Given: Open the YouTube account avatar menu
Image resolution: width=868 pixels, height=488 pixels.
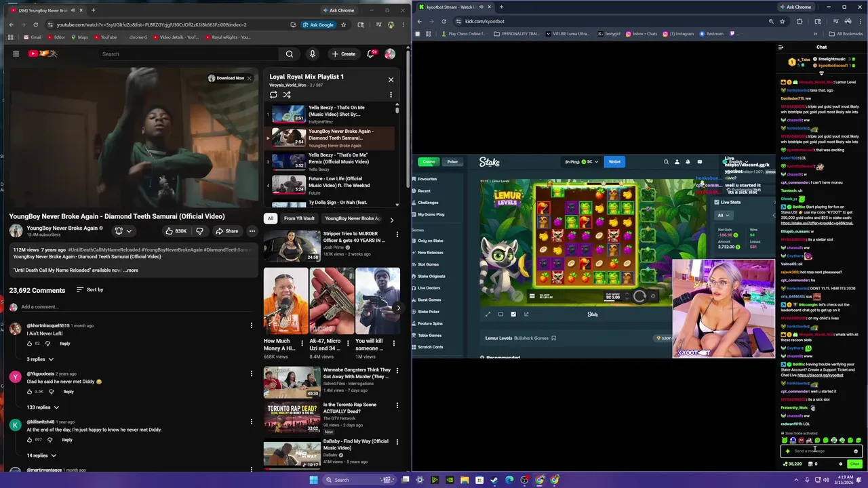Looking at the screenshot, I should click(x=390, y=54).
